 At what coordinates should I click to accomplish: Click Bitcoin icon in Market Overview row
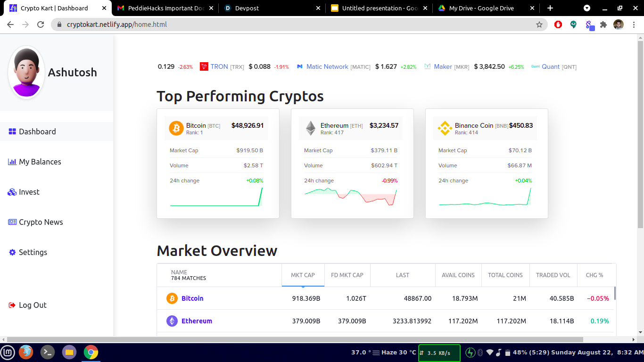point(172,298)
